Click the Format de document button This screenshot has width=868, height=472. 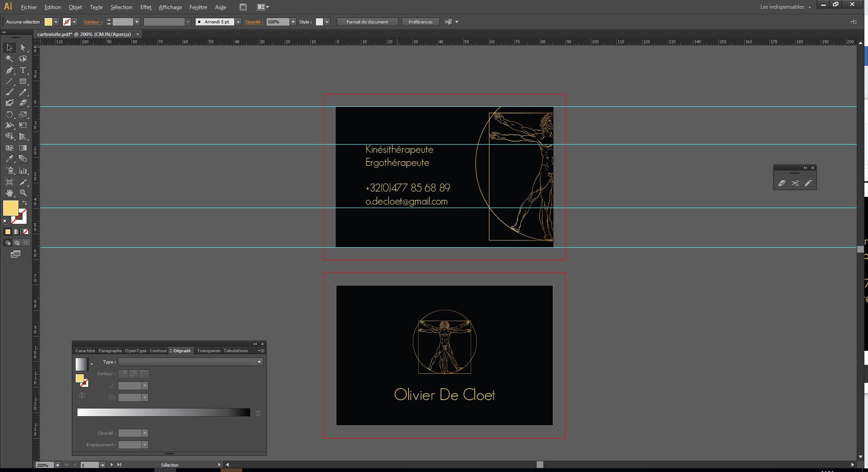point(367,22)
